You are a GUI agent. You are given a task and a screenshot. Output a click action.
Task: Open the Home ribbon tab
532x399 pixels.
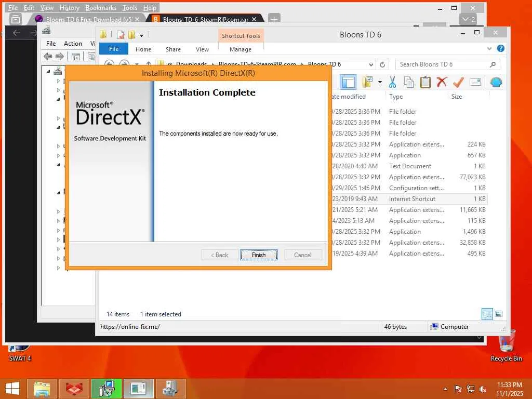(x=143, y=49)
